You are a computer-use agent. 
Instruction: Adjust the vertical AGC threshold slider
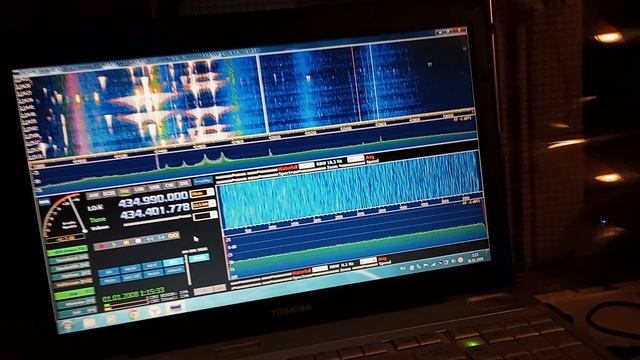click(x=188, y=269)
